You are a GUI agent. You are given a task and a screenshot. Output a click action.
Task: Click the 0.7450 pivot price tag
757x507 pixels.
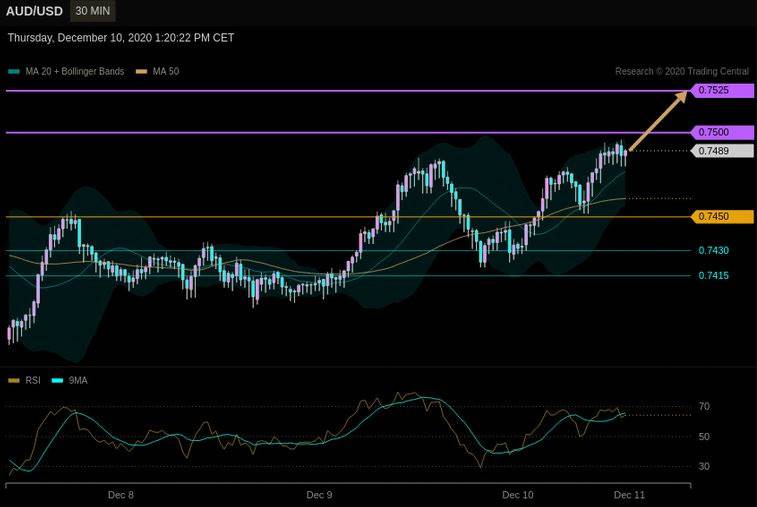(722, 217)
